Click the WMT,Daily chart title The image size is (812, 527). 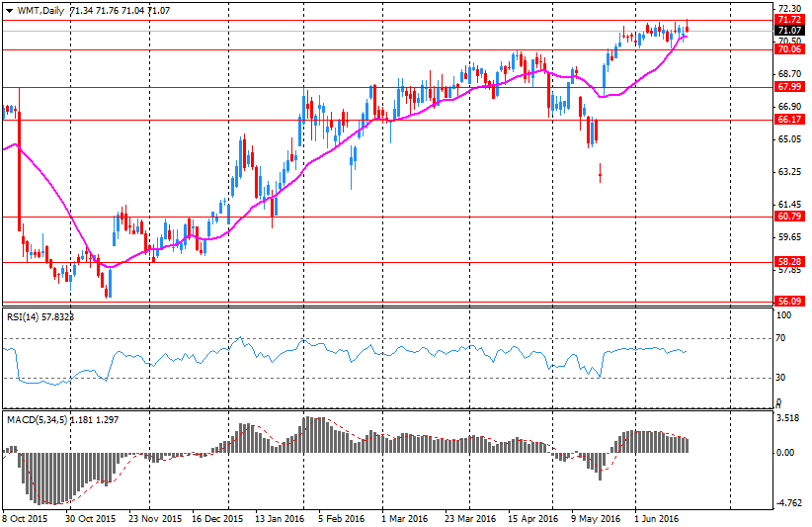point(41,10)
